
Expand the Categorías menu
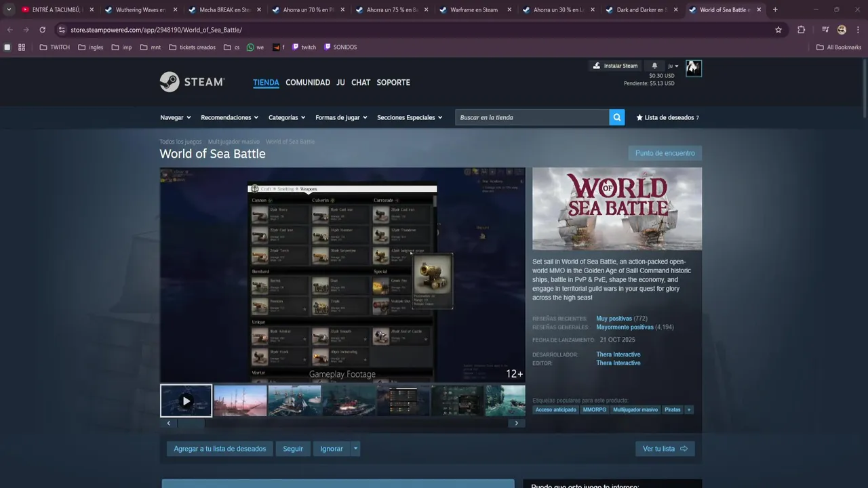[x=287, y=117]
